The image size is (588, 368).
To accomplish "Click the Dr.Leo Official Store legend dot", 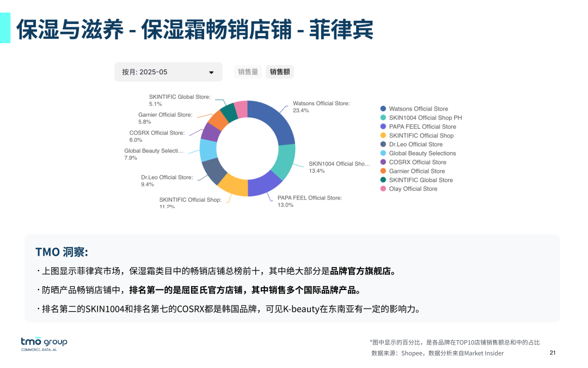I will click(x=383, y=144).
